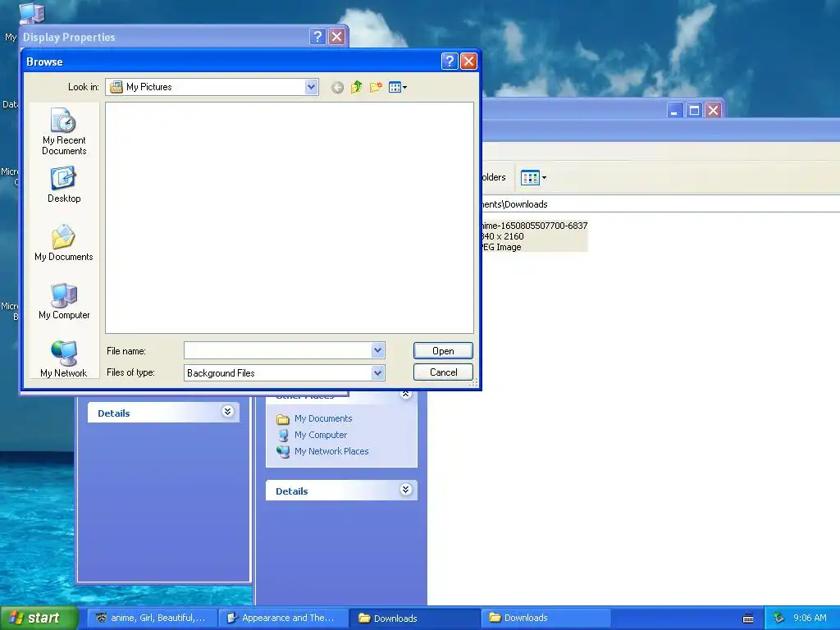Switch to Appearance and Themes taskbar item
Screen dimensions: 840x630
pos(283,619)
